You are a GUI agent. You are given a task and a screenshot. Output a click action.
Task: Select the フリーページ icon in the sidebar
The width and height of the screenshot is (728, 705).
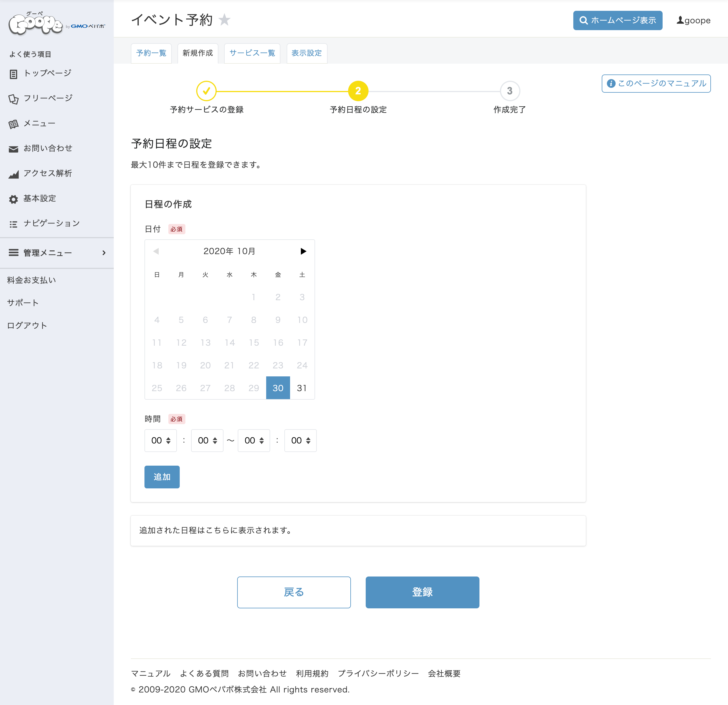tap(14, 98)
